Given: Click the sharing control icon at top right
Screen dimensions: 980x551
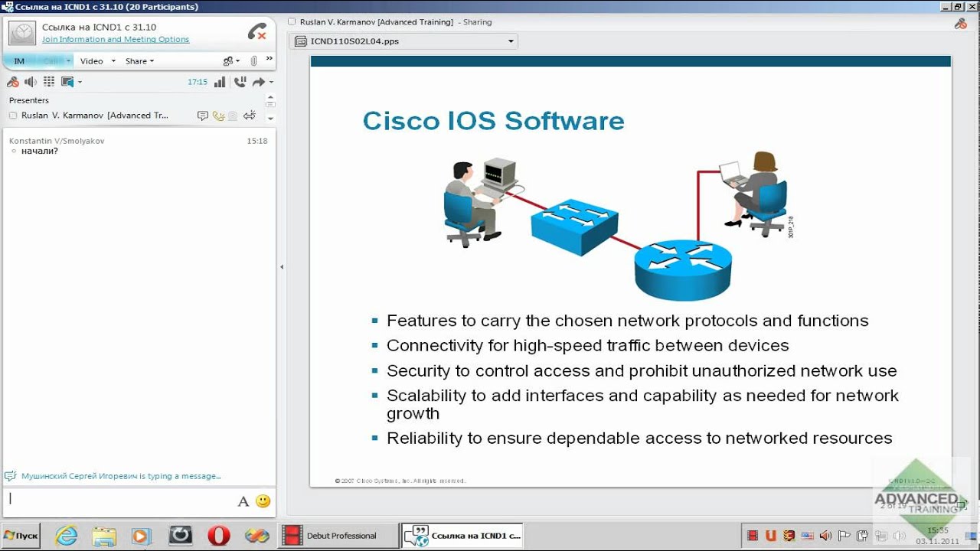Looking at the screenshot, I should tap(961, 24).
